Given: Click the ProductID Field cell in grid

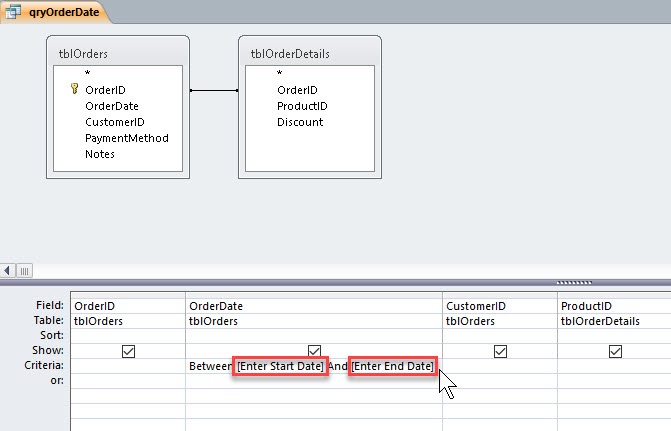Looking at the screenshot, I should click(x=615, y=306).
